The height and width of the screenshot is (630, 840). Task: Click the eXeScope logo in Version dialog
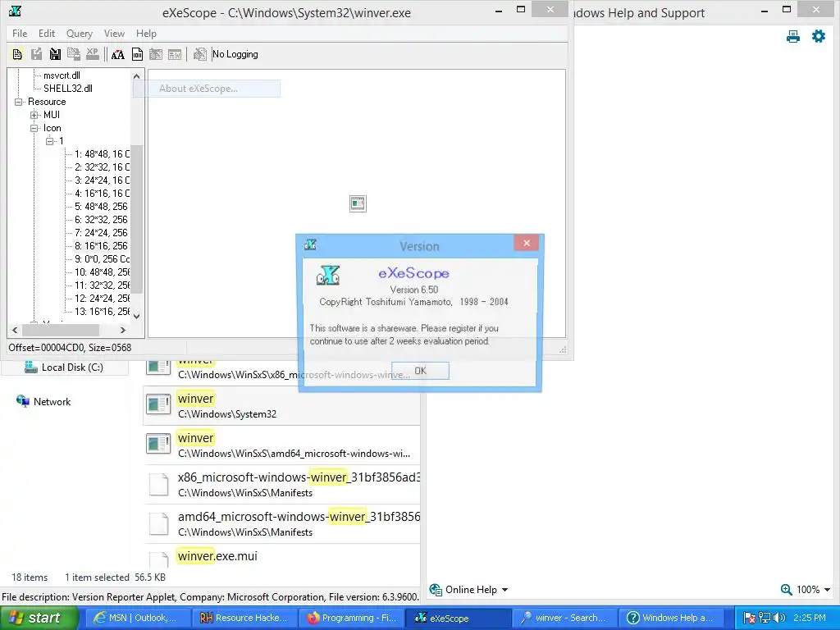(328, 275)
